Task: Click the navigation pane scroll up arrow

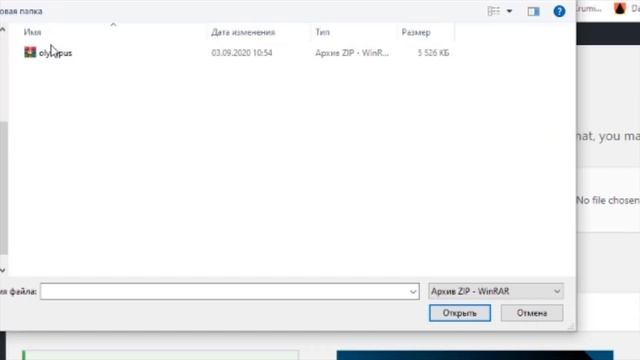Action: 3,30
